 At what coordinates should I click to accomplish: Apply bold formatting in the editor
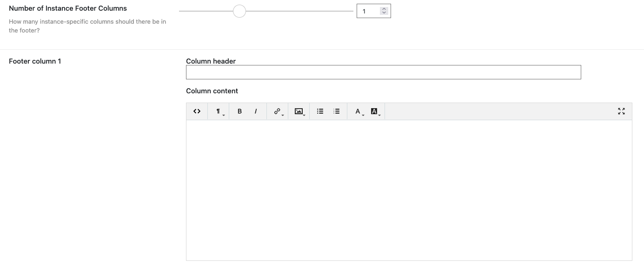239,111
